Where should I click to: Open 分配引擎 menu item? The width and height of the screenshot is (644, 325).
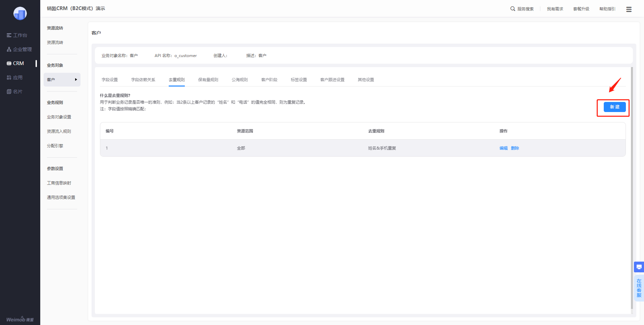[x=55, y=146]
